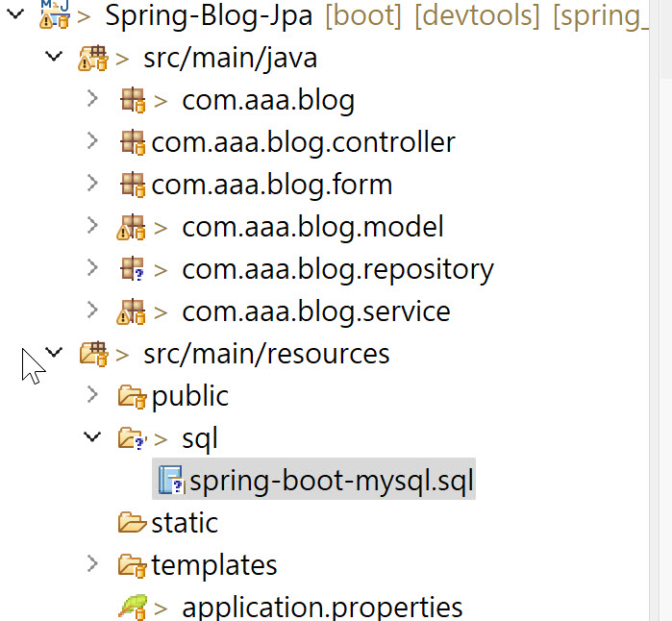Click the src/main/java source folder icon
Viewport: 672px width, 621px height.
pyautogui.click(x=92, y=58)
